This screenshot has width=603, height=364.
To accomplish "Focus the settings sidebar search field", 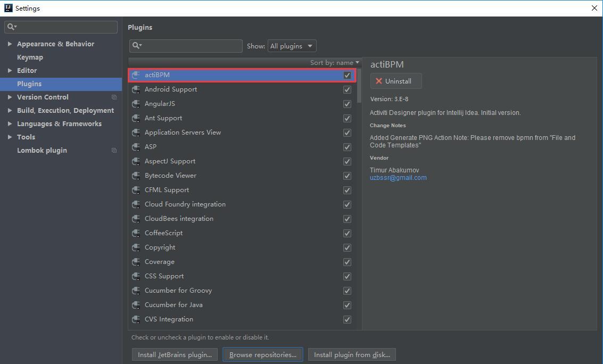I will pos(61,27).
